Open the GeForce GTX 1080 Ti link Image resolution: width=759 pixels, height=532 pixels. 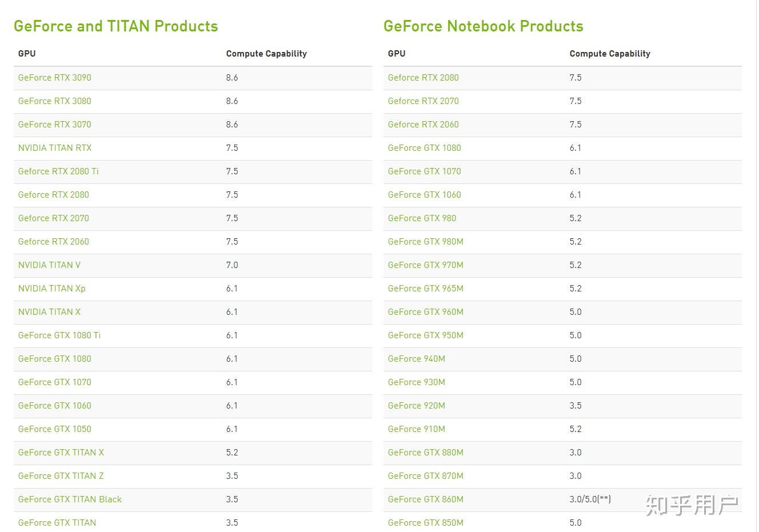59,335
